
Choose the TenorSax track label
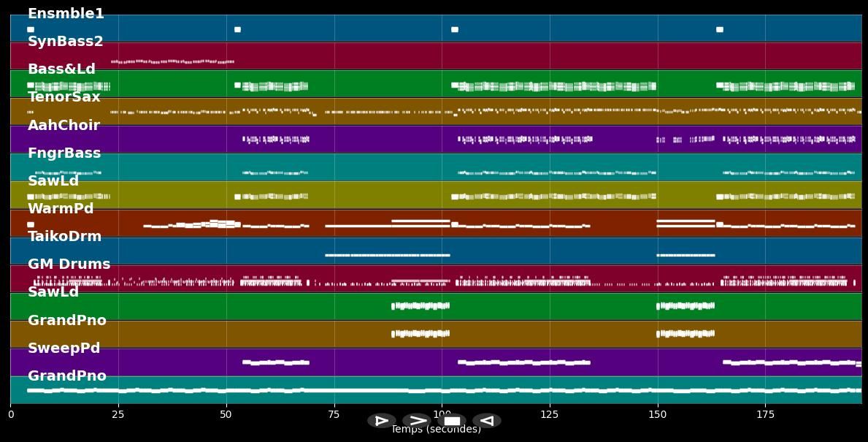point(64,97)
